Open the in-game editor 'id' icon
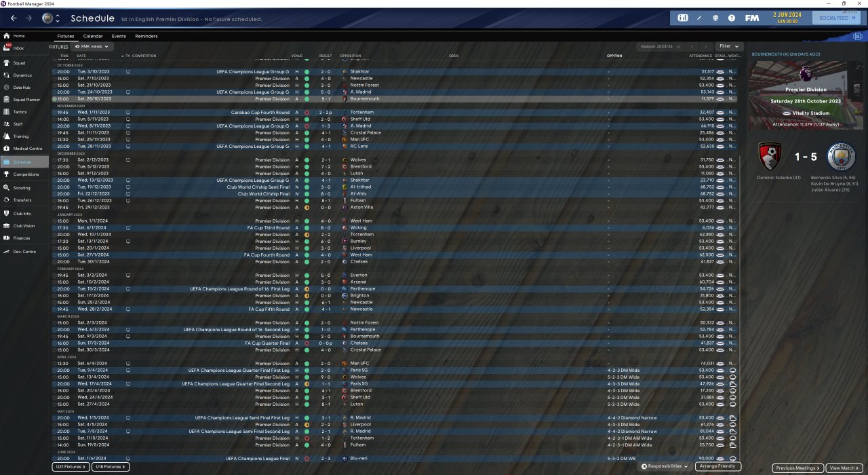This screenshot has height=475, width=868. coord(683,18)
